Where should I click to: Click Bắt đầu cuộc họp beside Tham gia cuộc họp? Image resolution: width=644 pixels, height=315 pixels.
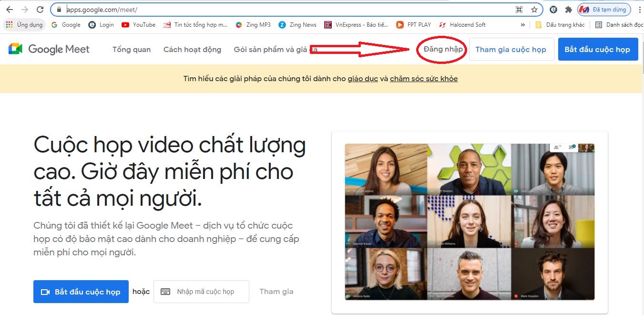point(598,49)
